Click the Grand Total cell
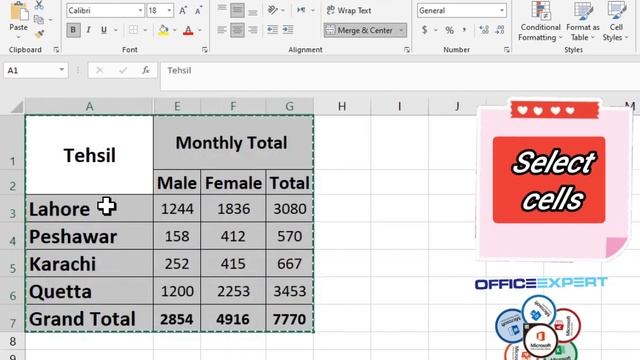The height and width of the screenshot is (360, 640). [x=89, y=319]
